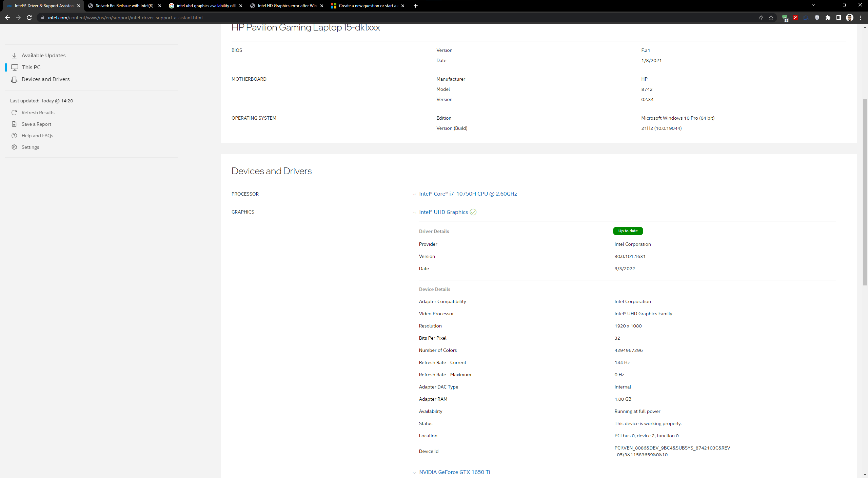Expand the Intel Core i7-10750H processor details
The image size is (868, 478).
468,194
